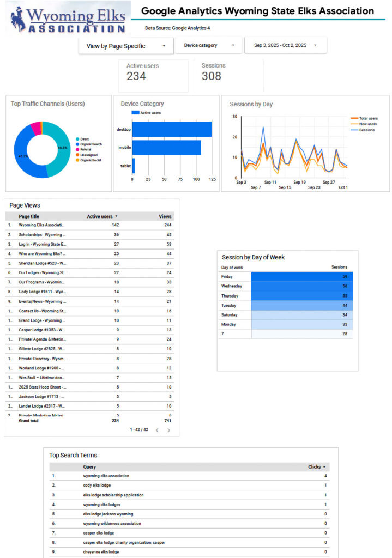Click the Wyoming Elks Association logo

[x=68, y=19]
